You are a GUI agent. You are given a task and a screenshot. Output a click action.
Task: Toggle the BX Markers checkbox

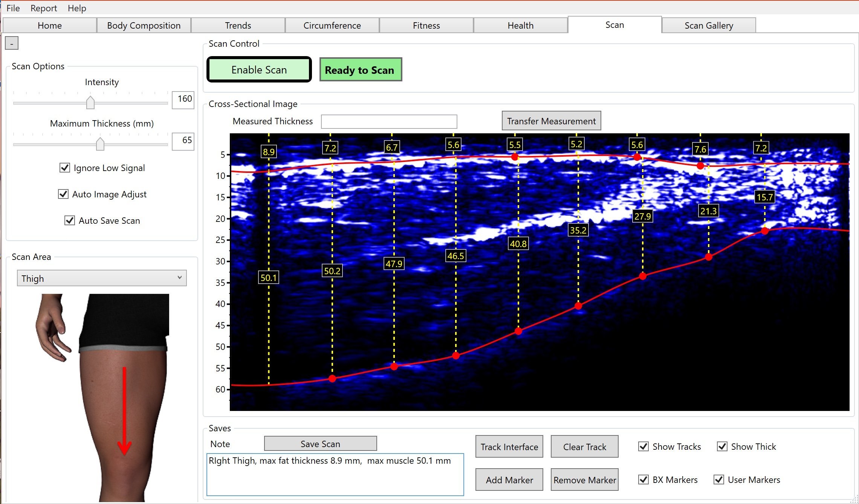pos(643,480)
